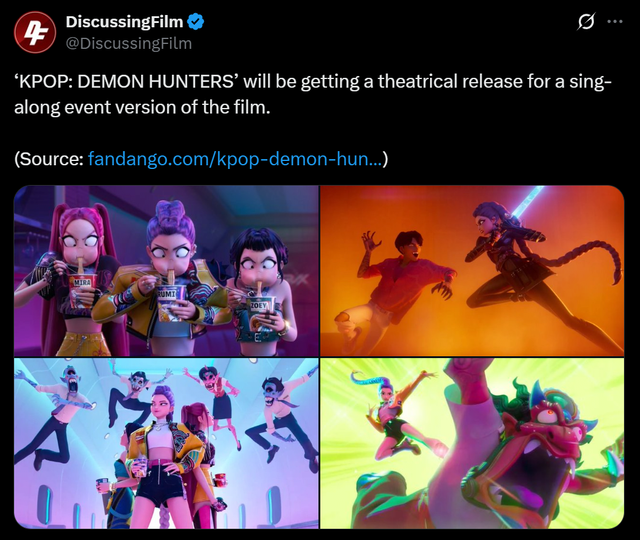Click the '(Source:' text label
The height and width of the screenshot is (540, 640).
tap(49, 159)
